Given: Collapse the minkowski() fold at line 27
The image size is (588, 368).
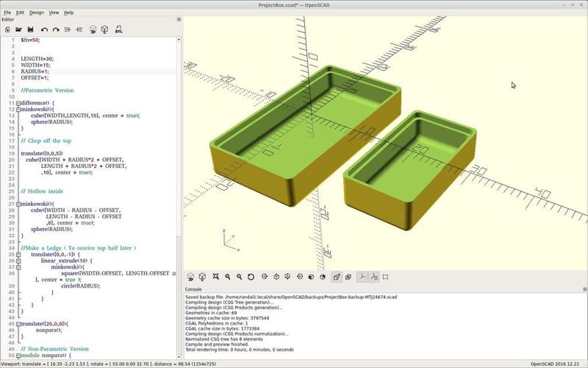Looking at the screenshot, I should coord(18,203).
